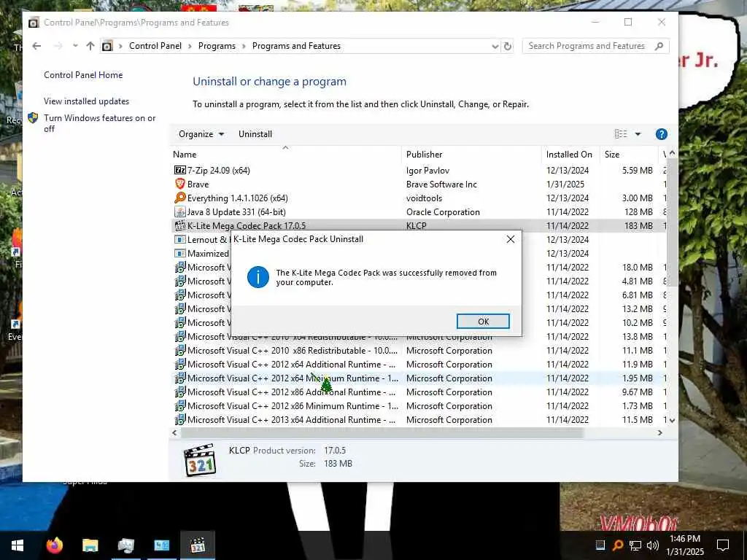
Task: Click horizontal scrollbar right arrow
Action: click(x=659, y=433)
